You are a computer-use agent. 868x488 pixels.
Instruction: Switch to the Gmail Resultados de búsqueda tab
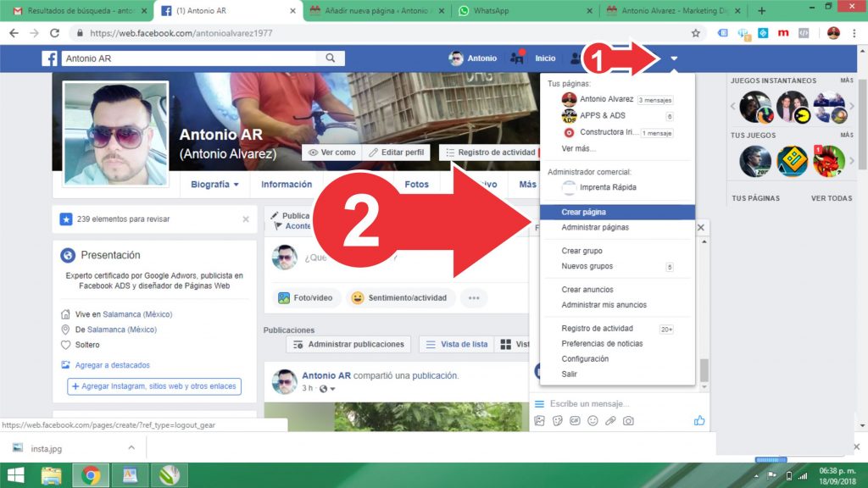point(81,10)
